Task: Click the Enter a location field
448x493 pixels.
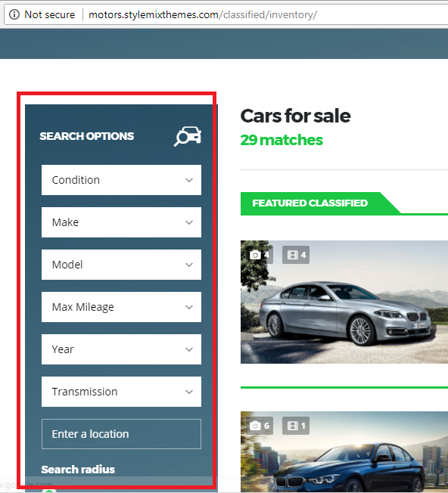Action: tap(121, 434)
